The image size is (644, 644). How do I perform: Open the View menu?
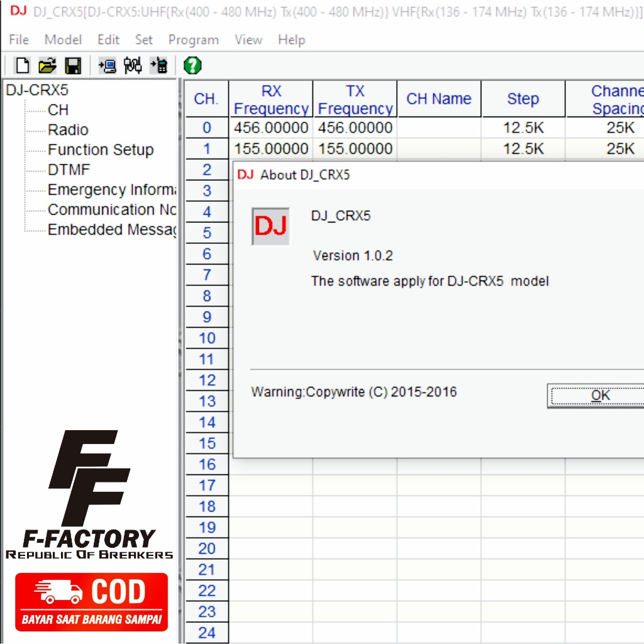pyautogui.click(x=248, y=40)
